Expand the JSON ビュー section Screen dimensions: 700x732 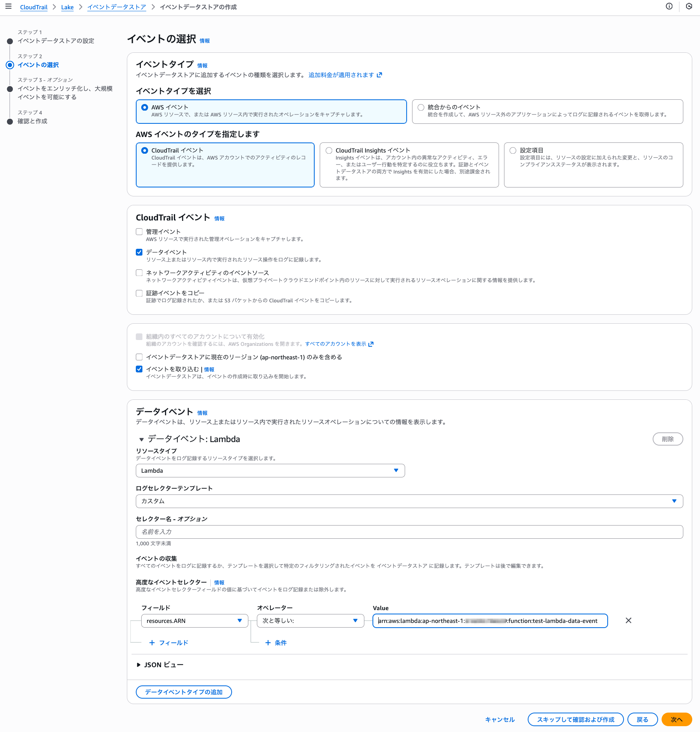[x=139, y=665]
